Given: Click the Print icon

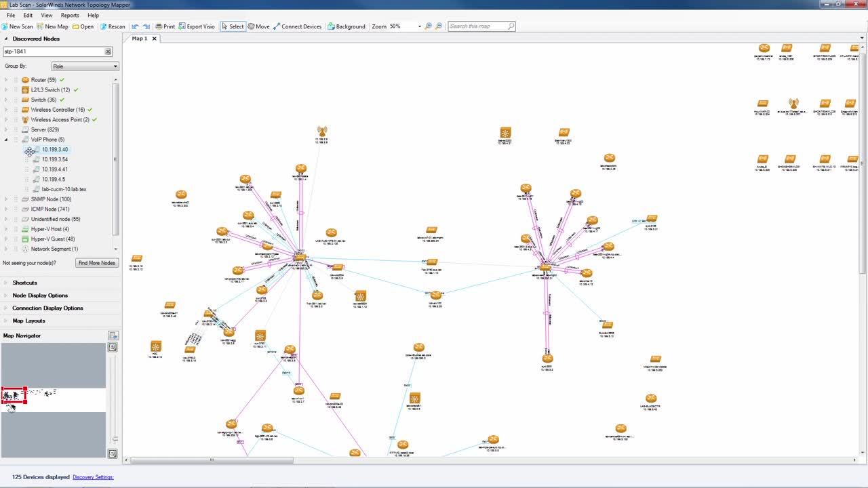Looking at the screenshot, I should 165,26.
